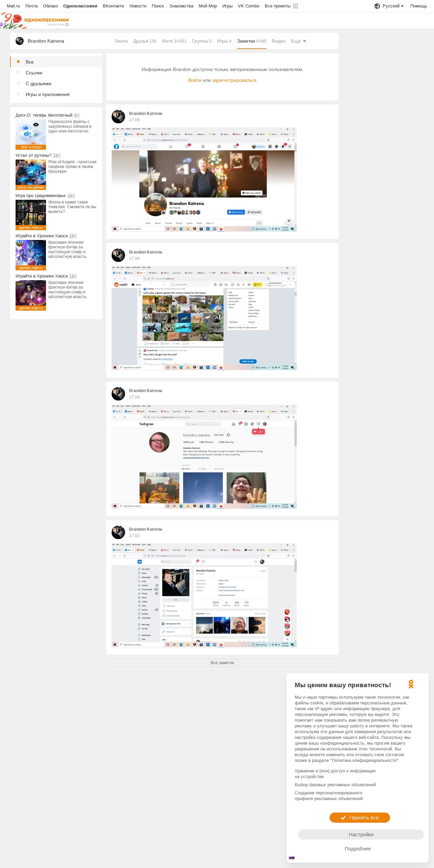Open Почта in top bar
Viewport: 434px width, 868px height.
click(x=31, y=6)
